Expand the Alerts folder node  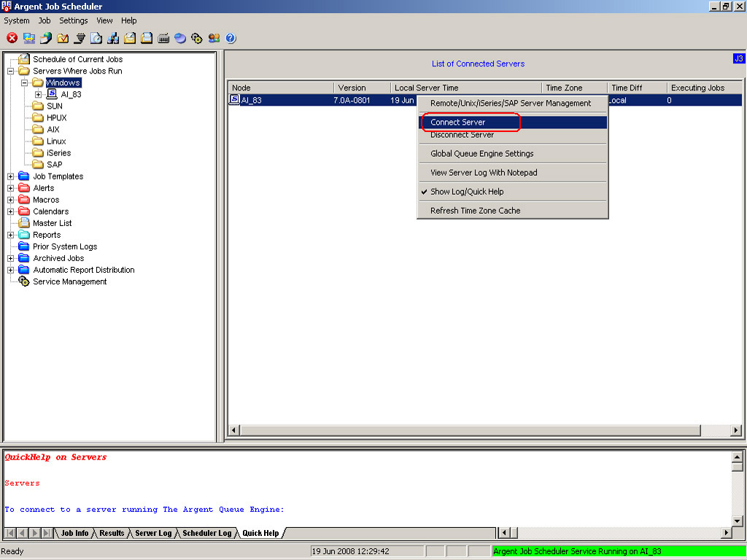[10, 188]
